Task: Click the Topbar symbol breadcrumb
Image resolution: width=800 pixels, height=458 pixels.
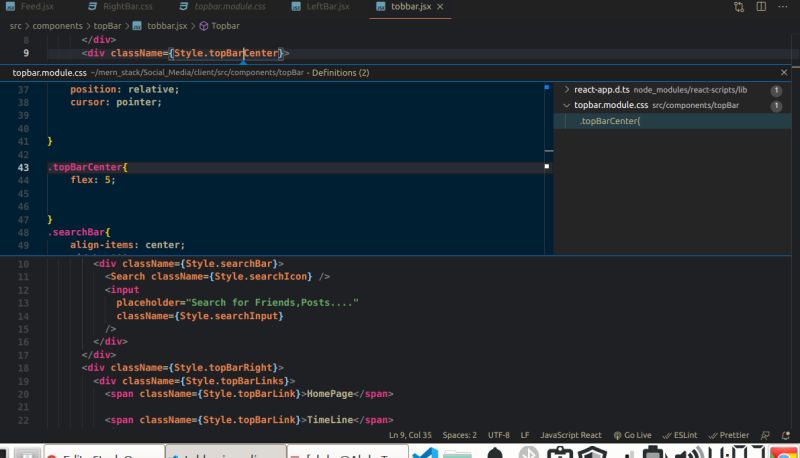Action: pos(219,26)
